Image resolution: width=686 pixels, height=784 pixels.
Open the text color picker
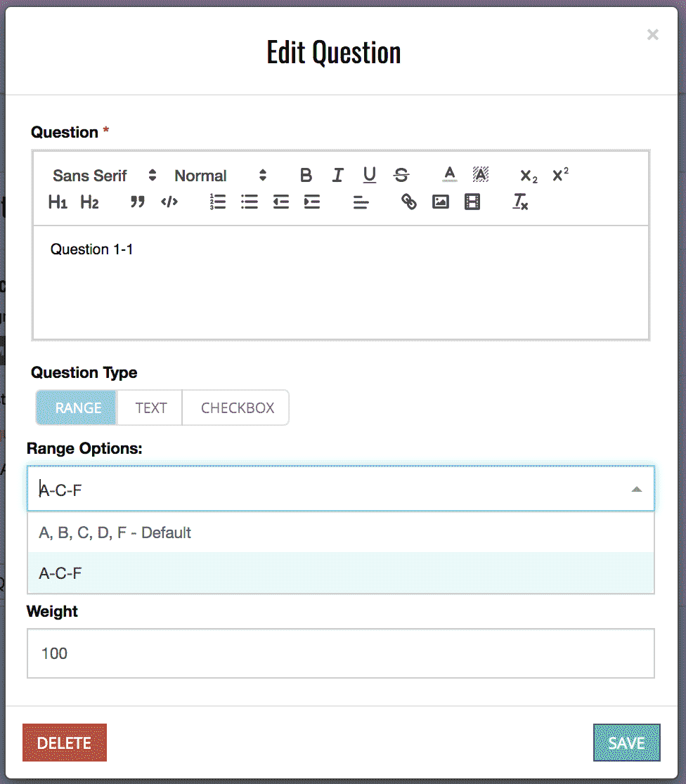[x=449, y=175]
